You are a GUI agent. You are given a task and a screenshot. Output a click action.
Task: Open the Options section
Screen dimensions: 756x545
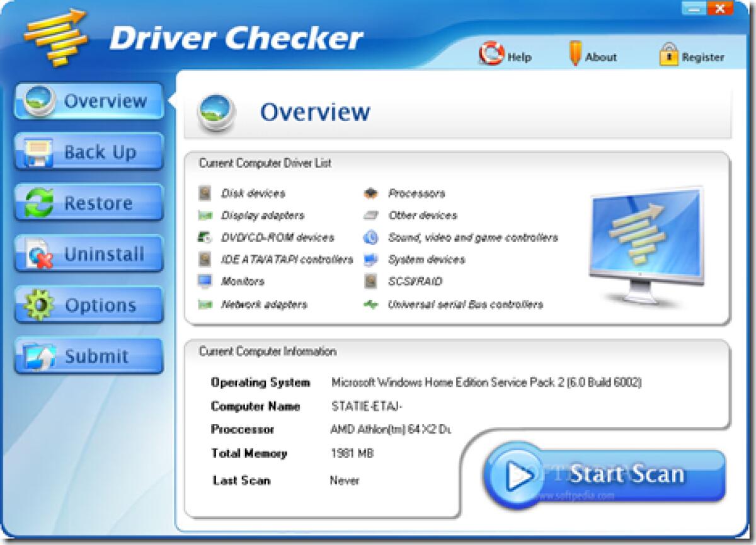point(88,305)
